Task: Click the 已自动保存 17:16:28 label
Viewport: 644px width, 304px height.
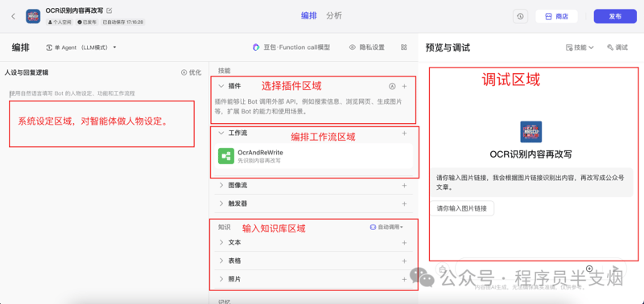Action: 123,23
